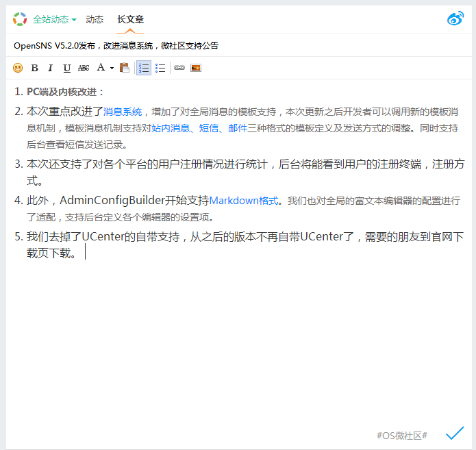This screenshot has width=476, height=450.
Task: Toggle italic formatting
Action: click(51, 68)
